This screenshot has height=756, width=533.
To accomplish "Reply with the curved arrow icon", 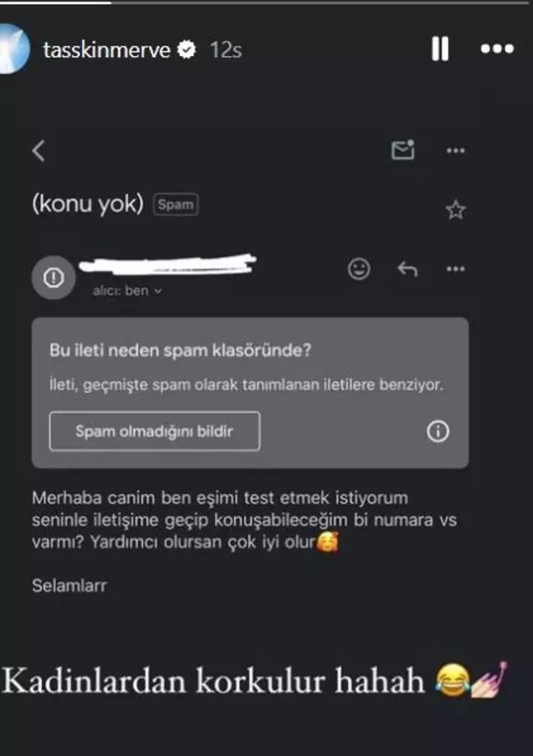I will [x=407, y=268].
